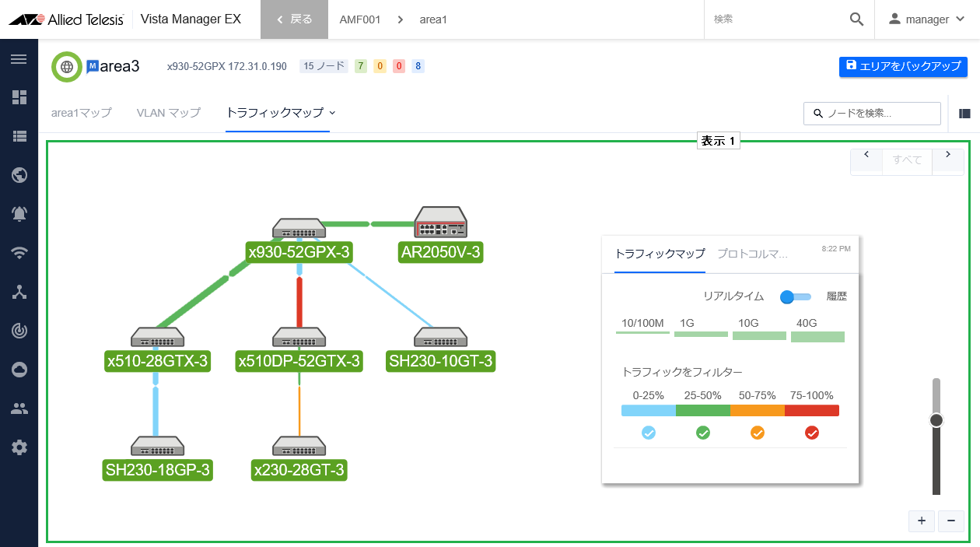Open the hamburger menu in sidebar
This screenshot has width=980, height=547.
click(x=19, y=59)
